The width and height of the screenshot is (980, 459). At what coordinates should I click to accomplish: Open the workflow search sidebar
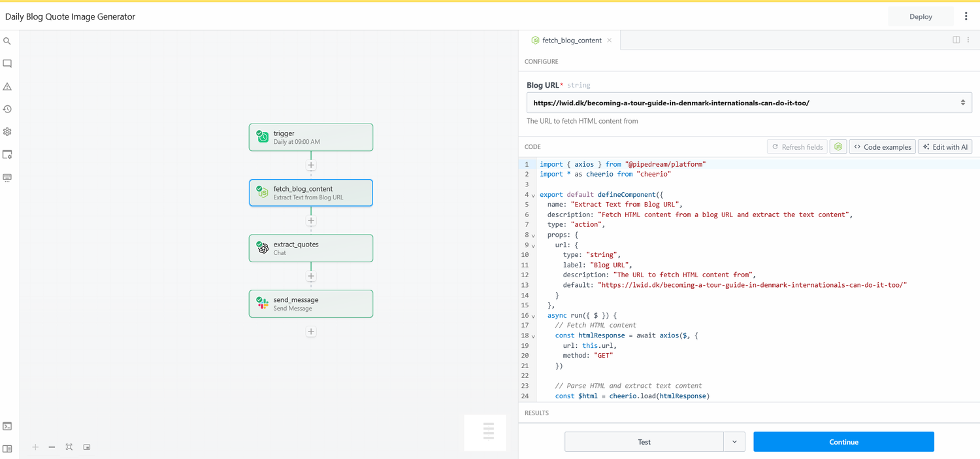click(7, 41)
